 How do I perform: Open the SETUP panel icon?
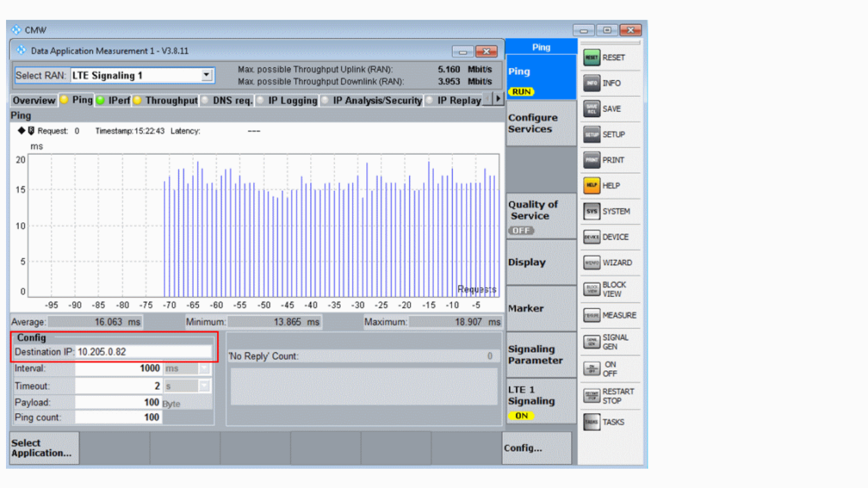coord(592,134)
